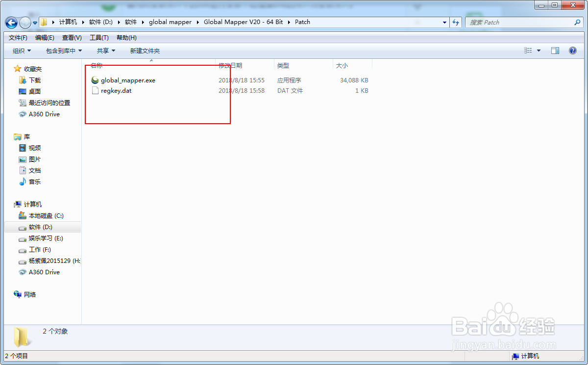Expand the 包含到库中 dropdown
This screenshot has width=588, height=365.
point(64,51)
